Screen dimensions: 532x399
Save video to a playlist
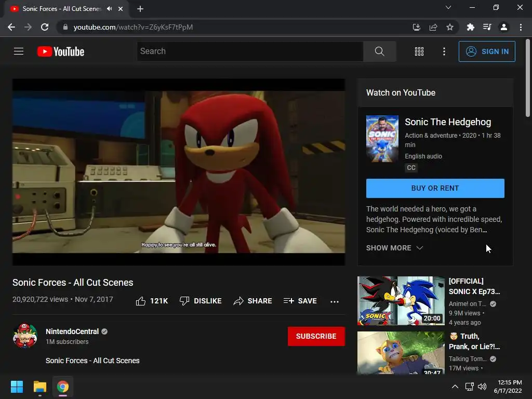click(x=300, y=301)
